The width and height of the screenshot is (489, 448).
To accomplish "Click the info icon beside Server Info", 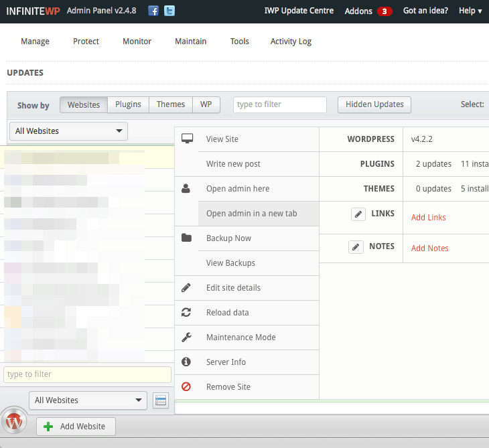I will [186, 362].
